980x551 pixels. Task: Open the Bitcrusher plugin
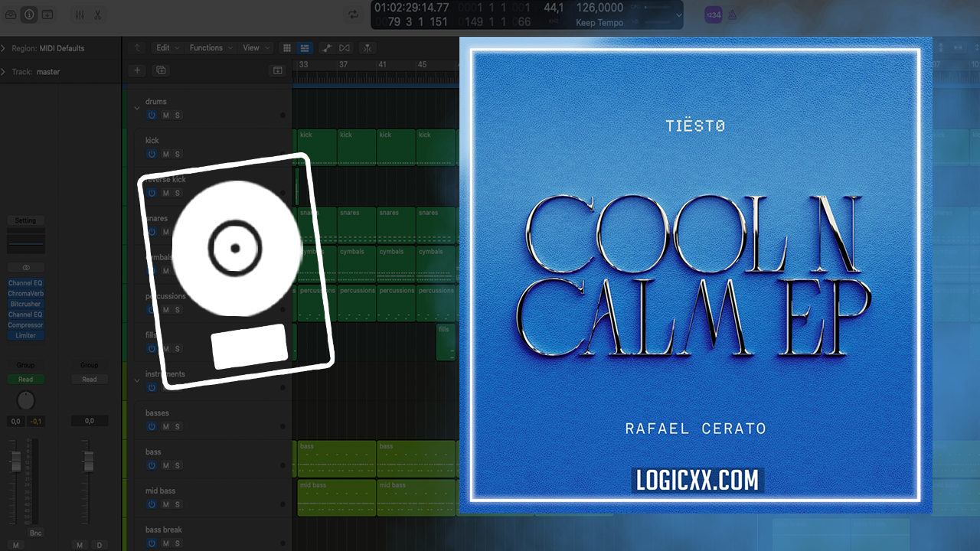26,304
